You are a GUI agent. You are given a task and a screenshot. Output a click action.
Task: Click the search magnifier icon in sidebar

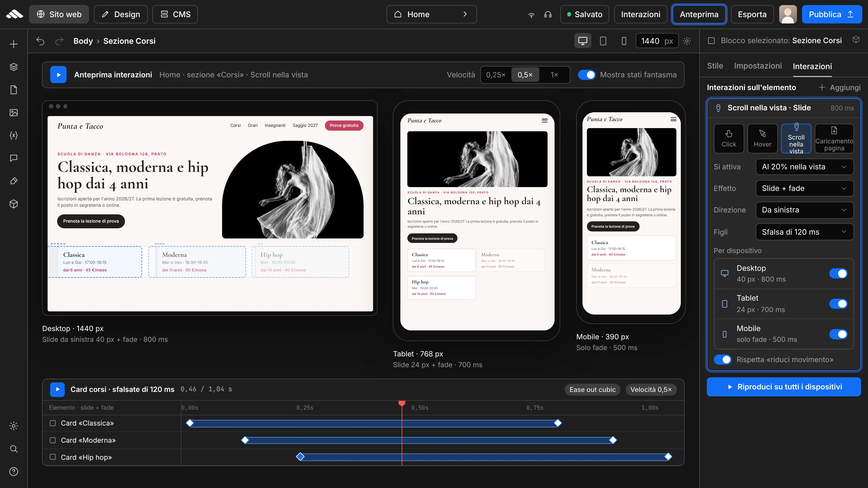coord(13,449)
